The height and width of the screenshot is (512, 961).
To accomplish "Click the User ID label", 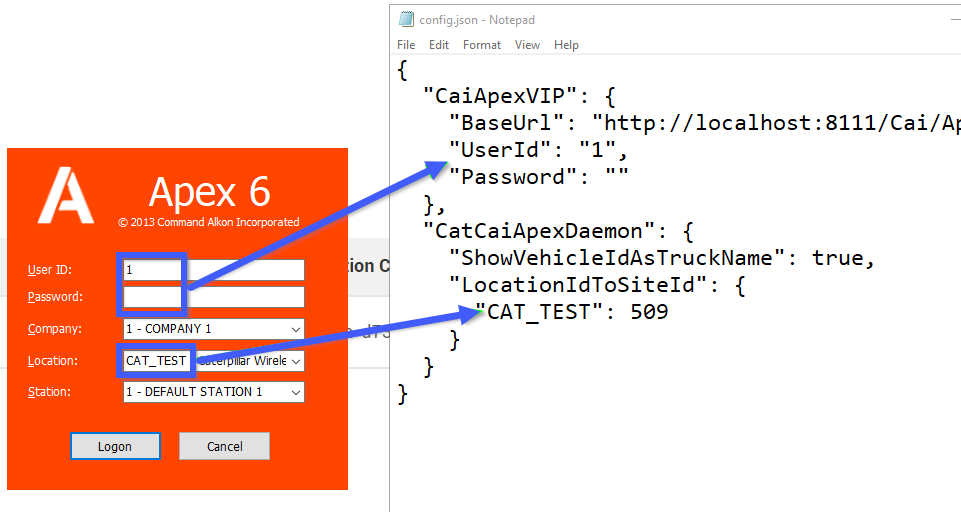I will tap(50, 270).
